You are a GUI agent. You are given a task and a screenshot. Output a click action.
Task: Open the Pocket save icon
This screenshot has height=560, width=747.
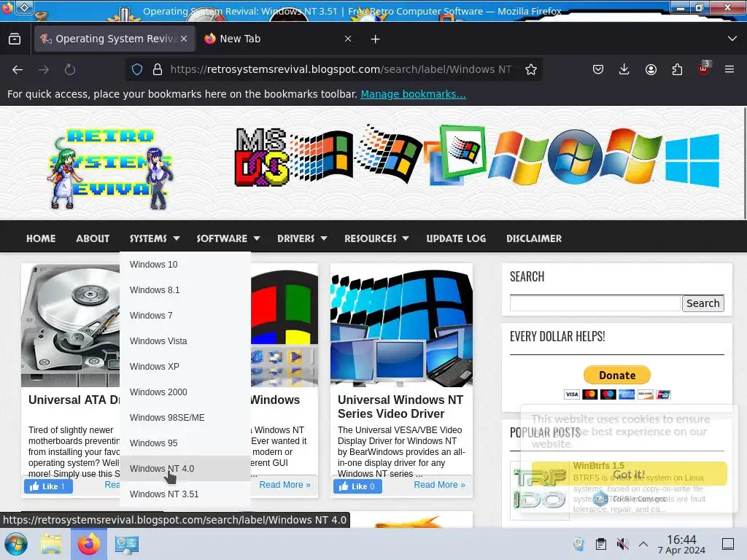[598, 69]
